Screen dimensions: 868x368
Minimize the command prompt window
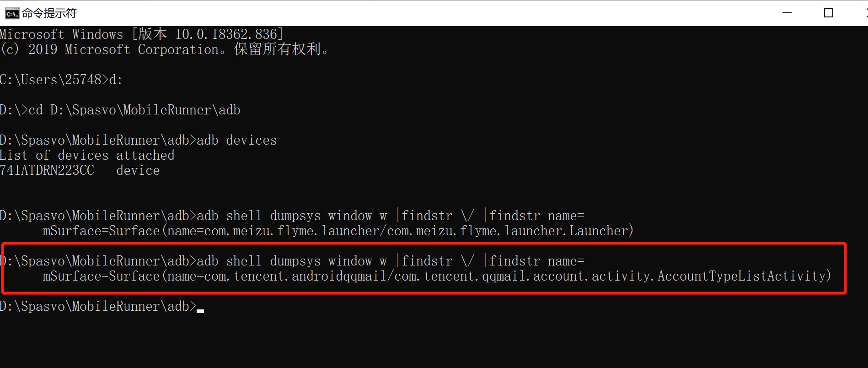point(787,13)
